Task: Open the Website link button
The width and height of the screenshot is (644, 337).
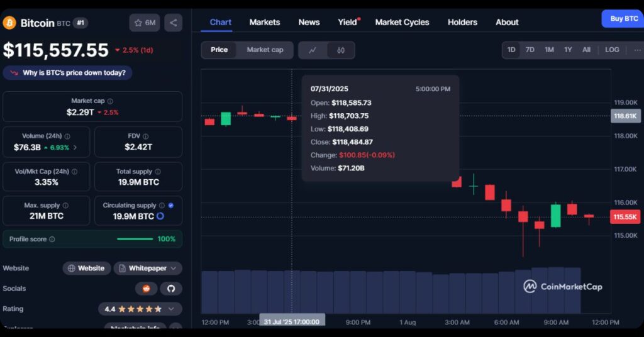Action: coord(87,268)
